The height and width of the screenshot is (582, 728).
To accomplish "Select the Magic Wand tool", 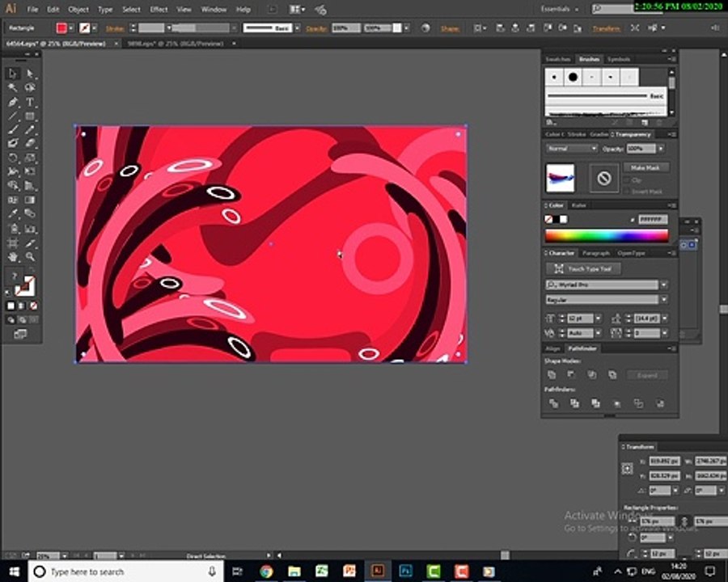I will click(x=12, y=88).
